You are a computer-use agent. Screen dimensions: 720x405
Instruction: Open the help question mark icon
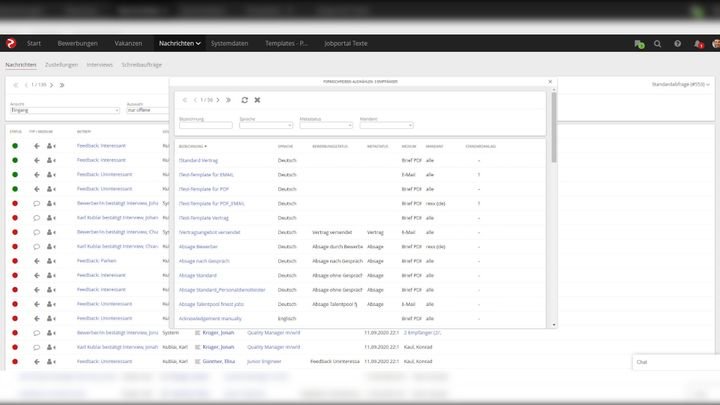click(x=677, y=44)
